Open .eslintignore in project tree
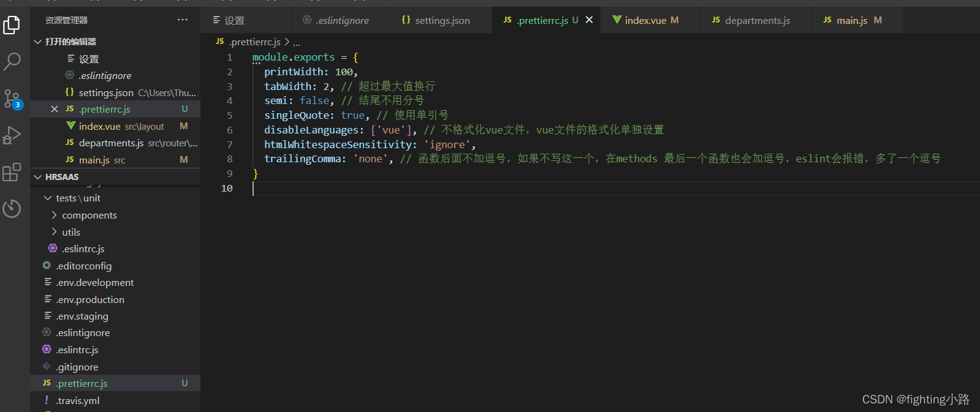The image size is (980, 412). click(115, 333)
